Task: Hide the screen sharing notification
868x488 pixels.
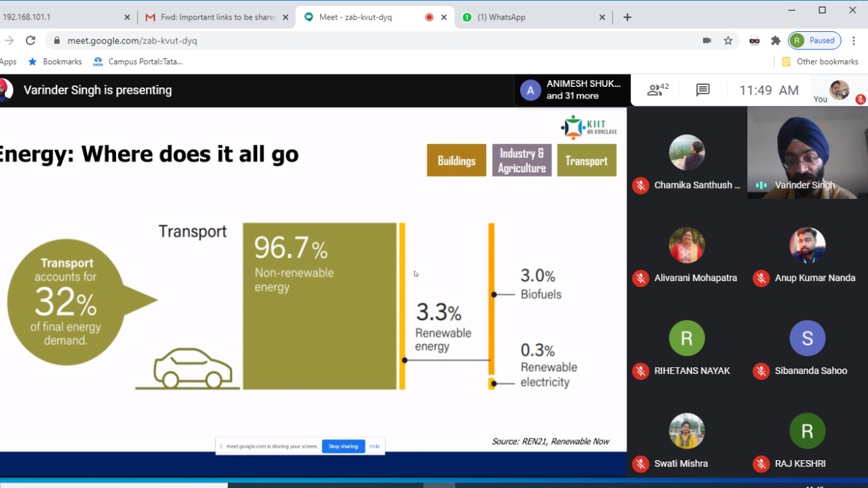Action: 374,446
